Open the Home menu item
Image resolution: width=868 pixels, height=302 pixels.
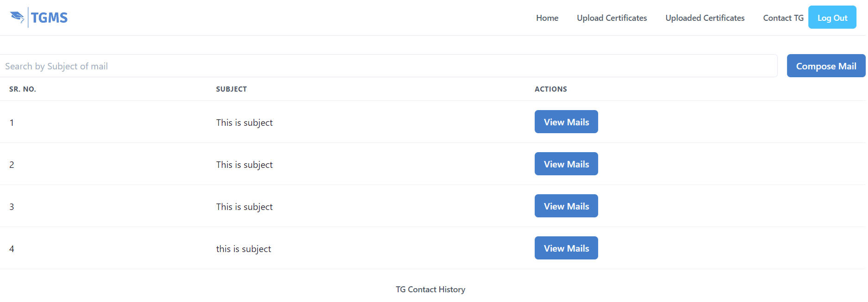click(547, 18)
